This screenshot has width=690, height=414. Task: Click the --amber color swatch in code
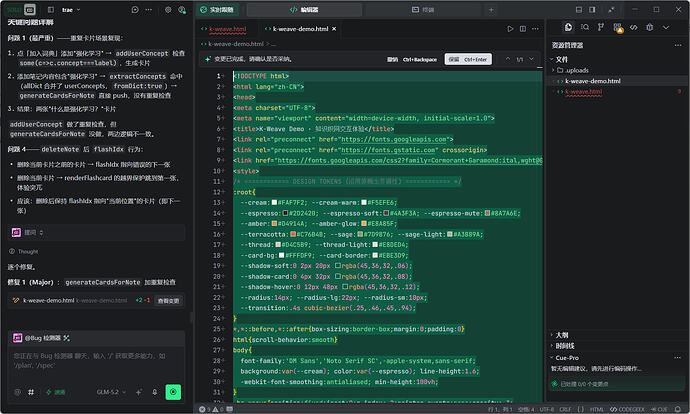(274, 223)
